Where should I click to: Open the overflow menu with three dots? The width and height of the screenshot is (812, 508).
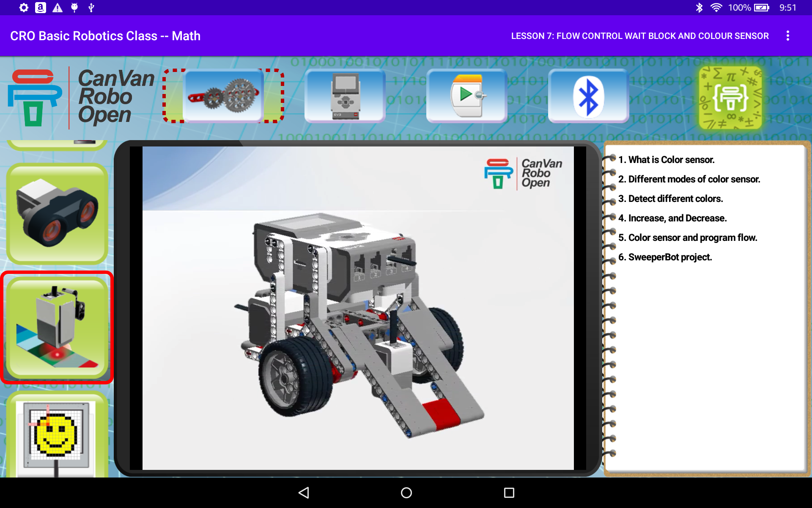click(x=787, y=36)
